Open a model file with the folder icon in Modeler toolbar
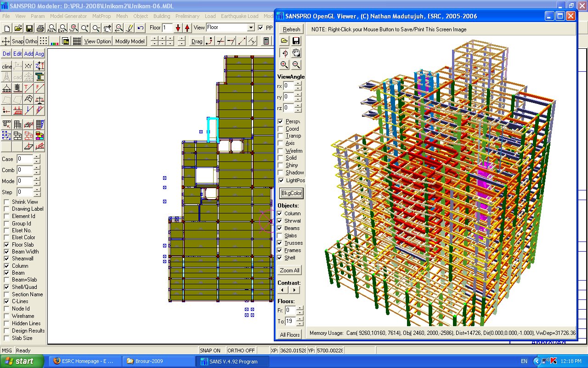 point(18,28)
